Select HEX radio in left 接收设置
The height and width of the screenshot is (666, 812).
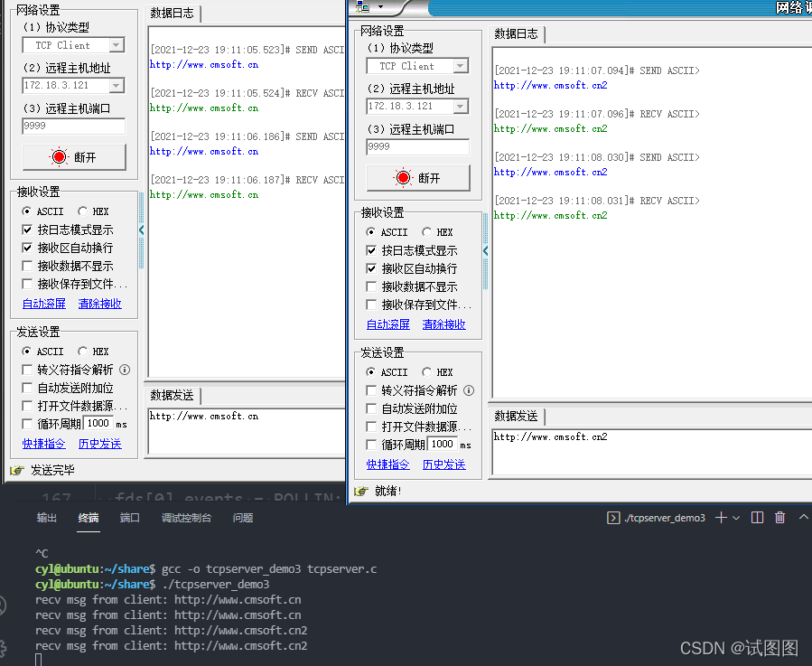point(81,211)
